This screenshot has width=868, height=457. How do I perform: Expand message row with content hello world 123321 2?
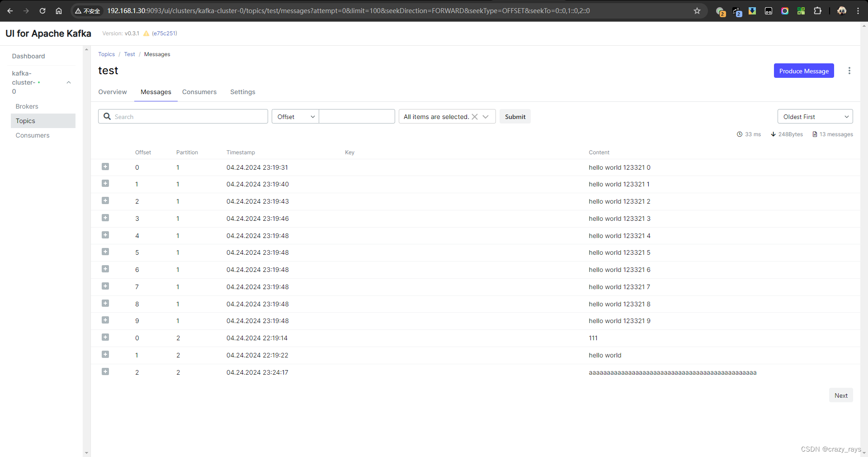[x=105, y=201]
